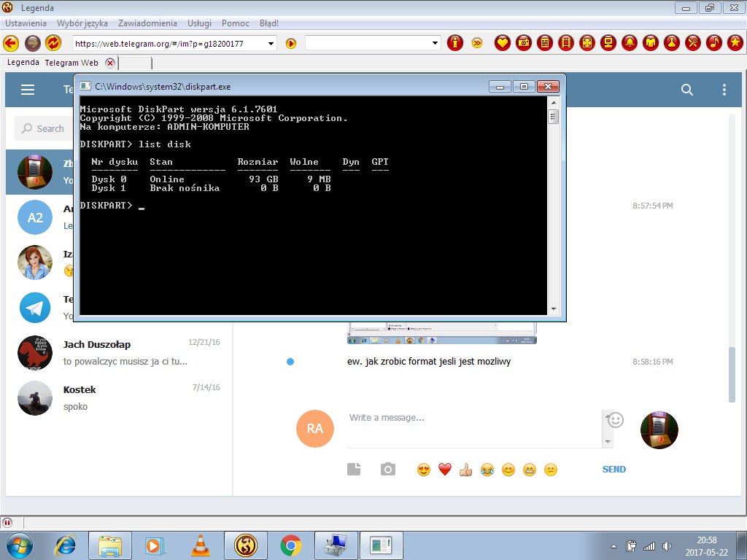This screenshot has height=560, width=747.
Task: Click the grayed forward arrow button
Action: (32, 43)
